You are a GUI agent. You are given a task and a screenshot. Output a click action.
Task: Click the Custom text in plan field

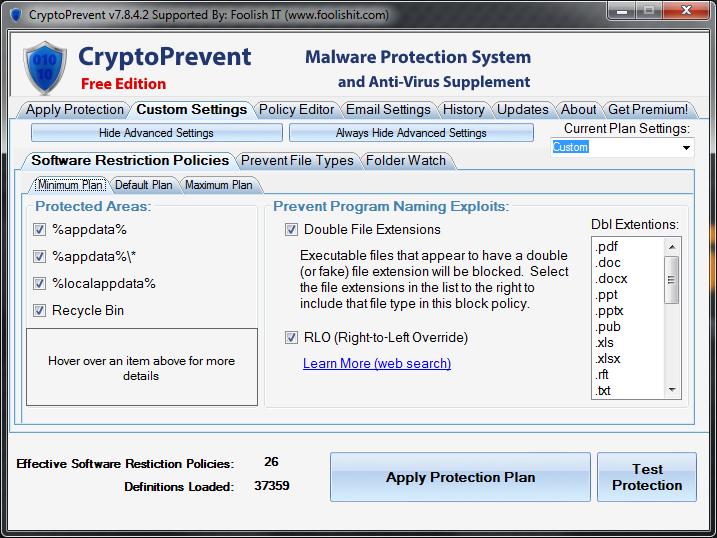click(x=571, y=147)
